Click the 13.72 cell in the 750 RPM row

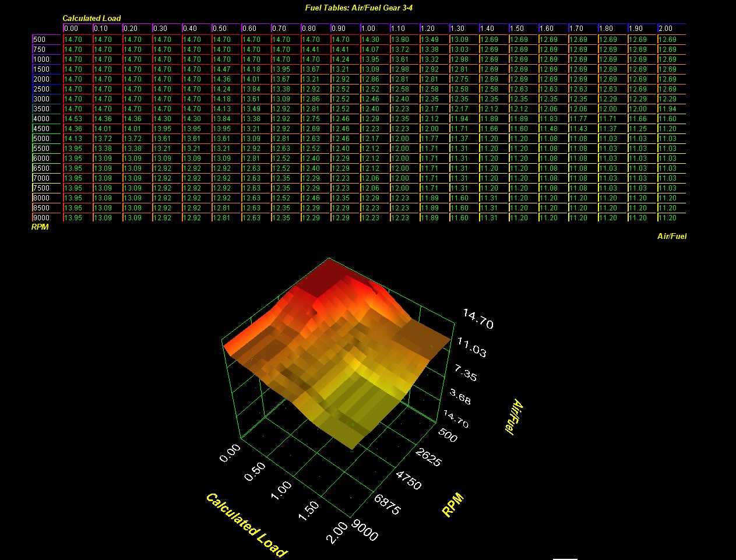pos(404,50)
